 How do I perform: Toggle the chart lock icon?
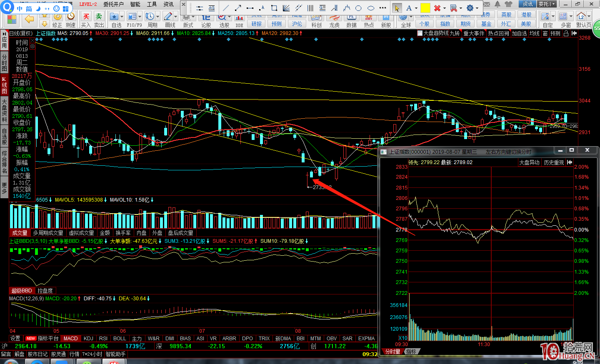(566, 33)
